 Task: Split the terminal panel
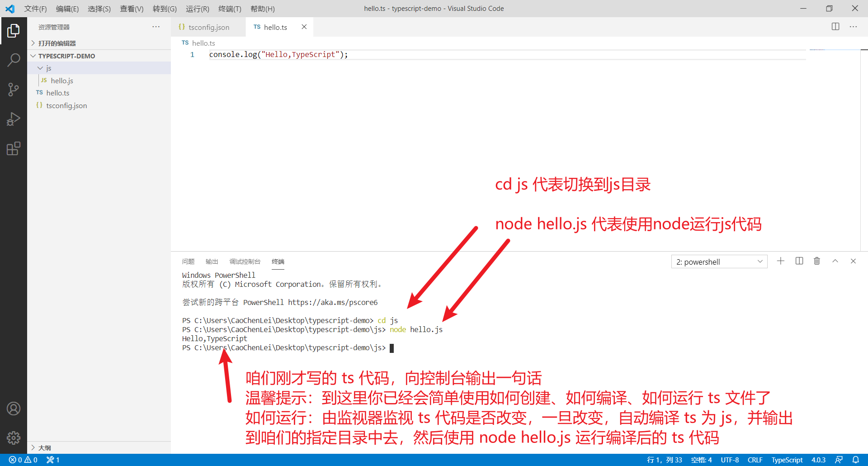(x=799, y=261)
